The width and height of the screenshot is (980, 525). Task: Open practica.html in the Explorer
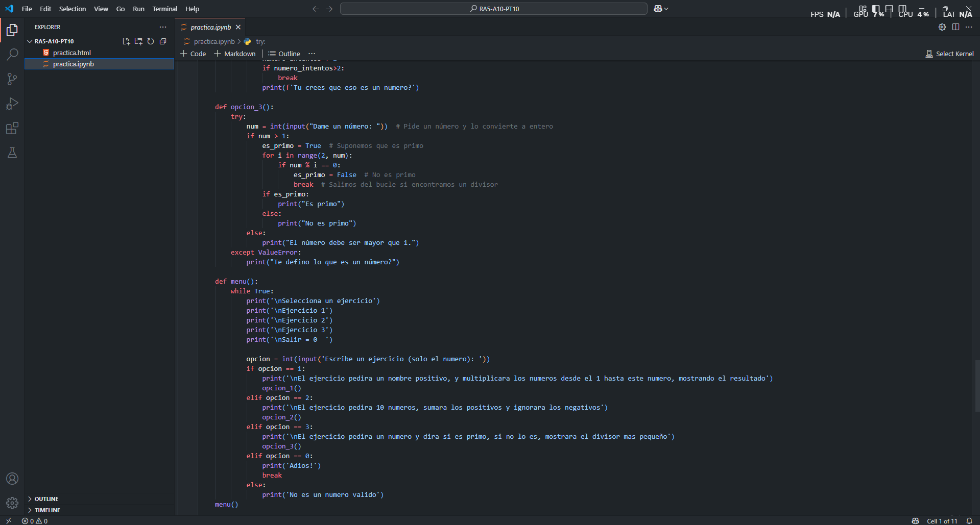pos(72,53)
